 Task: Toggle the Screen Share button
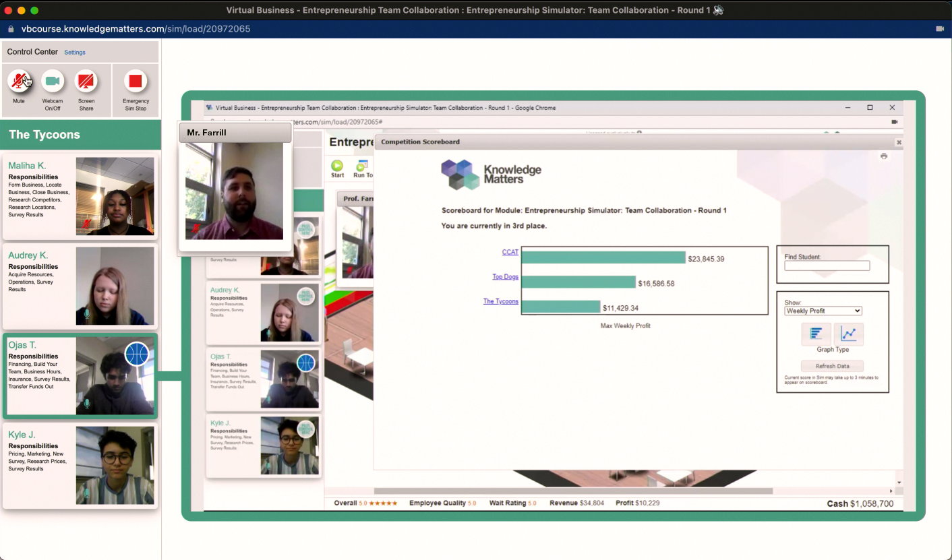tap(86, 82)
